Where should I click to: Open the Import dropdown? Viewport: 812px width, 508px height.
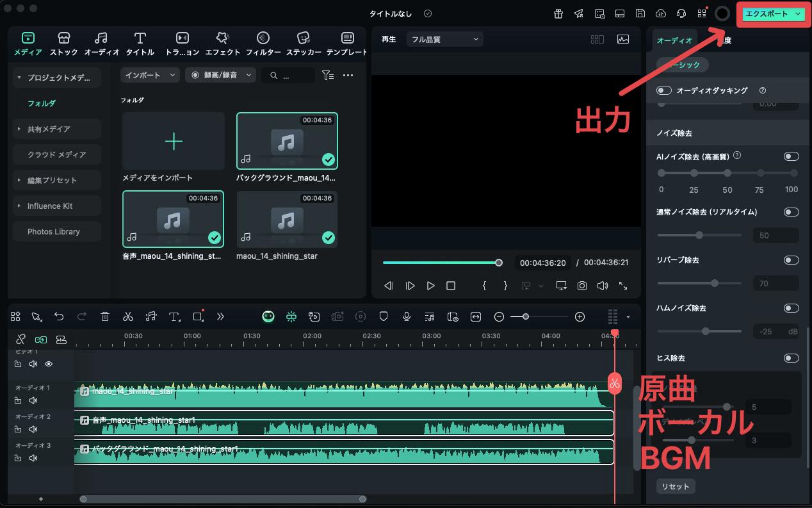[x=150, y=75]
